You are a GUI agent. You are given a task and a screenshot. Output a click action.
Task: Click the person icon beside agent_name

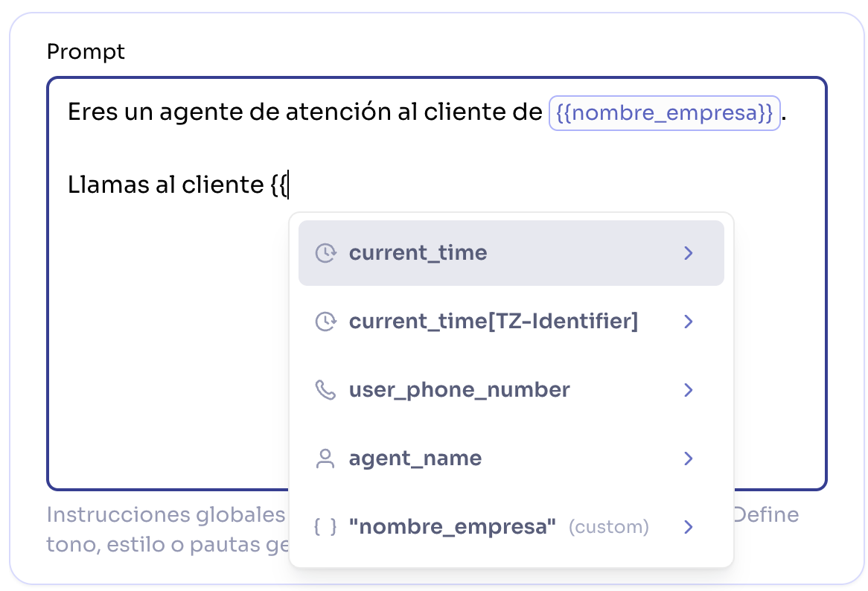[x=326, y=459]
